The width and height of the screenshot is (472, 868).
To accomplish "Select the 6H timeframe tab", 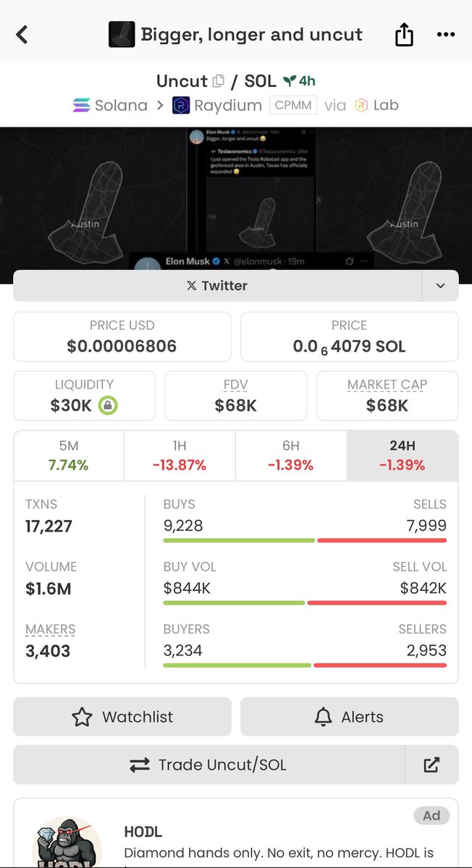I will pyautogui.click(x=290, y=456).
